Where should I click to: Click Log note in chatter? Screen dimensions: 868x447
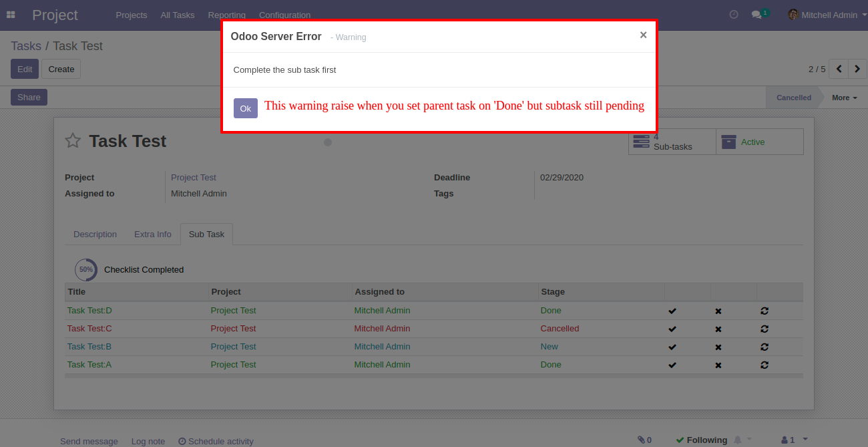coord(148,441)
